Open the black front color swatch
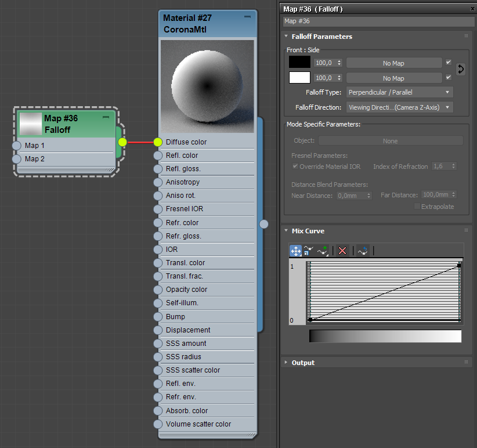The height and width of the screenshot is (448, 477). tap(299, 62)
